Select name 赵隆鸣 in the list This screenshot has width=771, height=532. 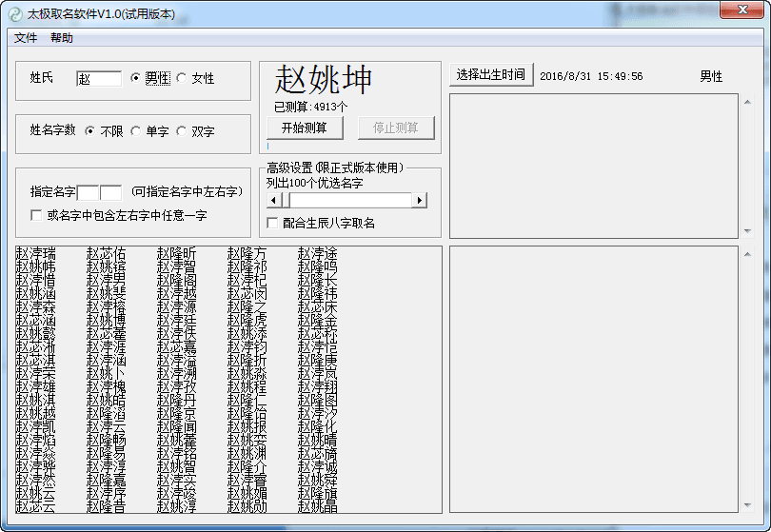tap(318, 267)
